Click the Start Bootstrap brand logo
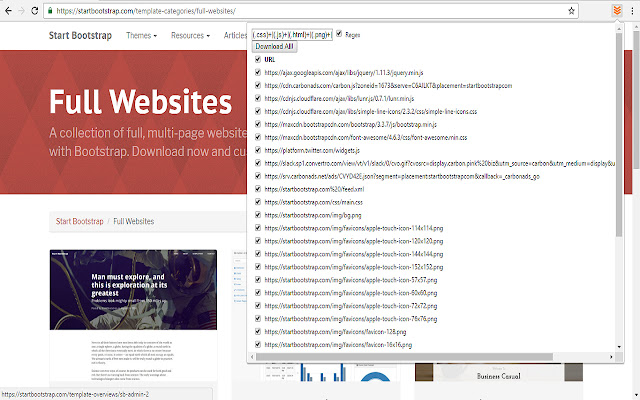This screenshot has width=640, height=400. (80, 36)
